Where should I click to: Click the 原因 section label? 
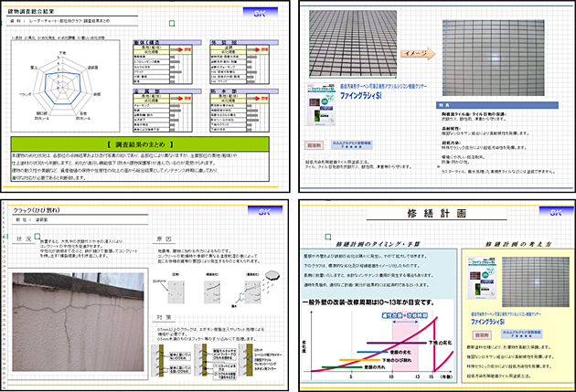(164, 238)
